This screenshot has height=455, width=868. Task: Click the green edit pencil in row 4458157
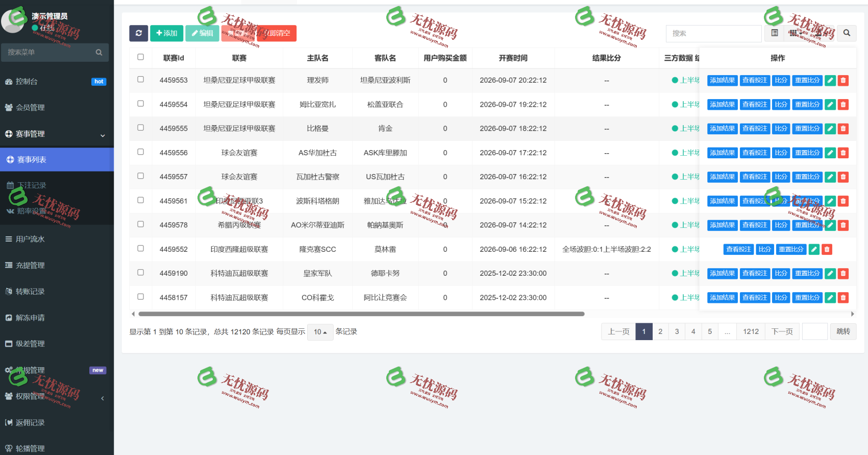coord(830,298)
